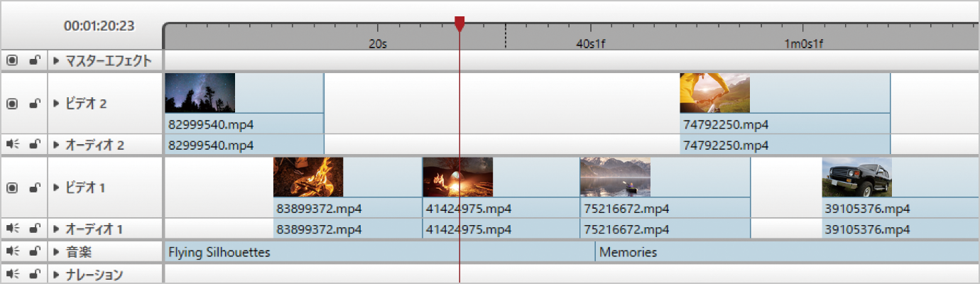Expand the マスターエフェクト track

tap(56, 61)
